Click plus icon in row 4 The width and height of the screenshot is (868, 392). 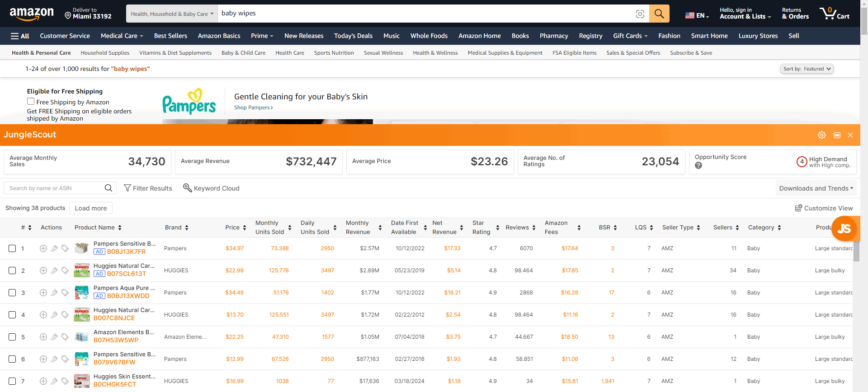pos(43,315)
